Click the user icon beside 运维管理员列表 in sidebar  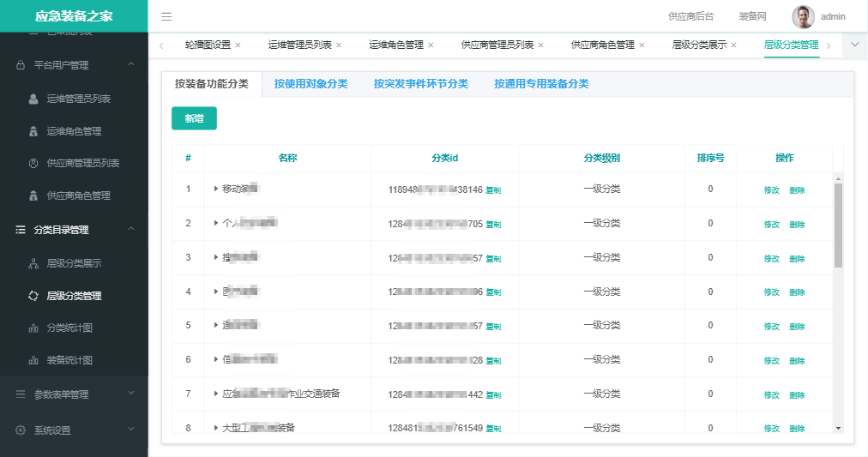(x=33, y=99)
